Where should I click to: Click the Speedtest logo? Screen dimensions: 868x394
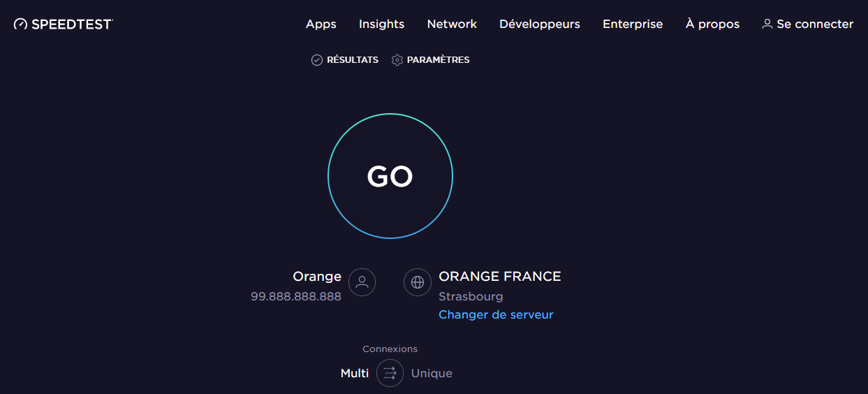(63, 24)
